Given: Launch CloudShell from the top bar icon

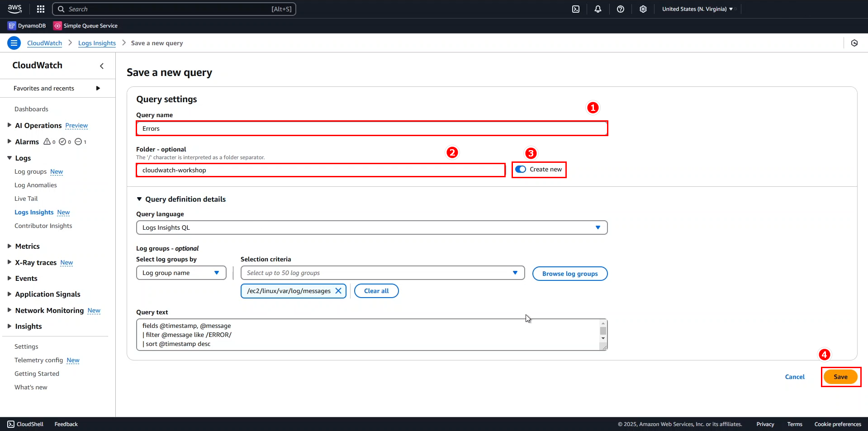Looking at the screenshot, I should (x=576, y=9).
